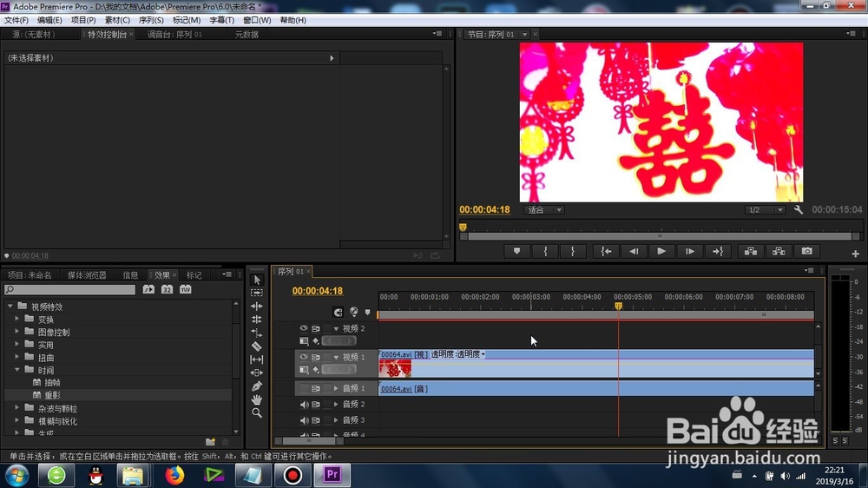This screenshot has height=488, width=868.
Task: Select the Track Select tool
Action: [x=257, y=293]
